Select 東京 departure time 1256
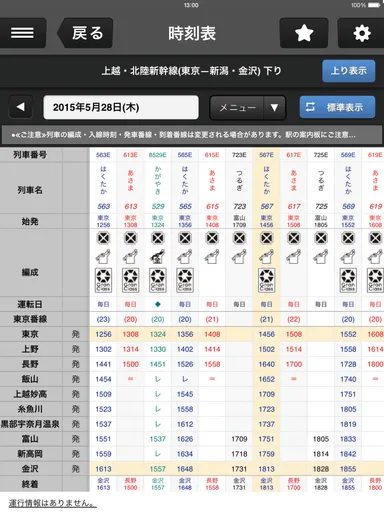The width and height of the screenshot is (384, 512). pos(103,334)
